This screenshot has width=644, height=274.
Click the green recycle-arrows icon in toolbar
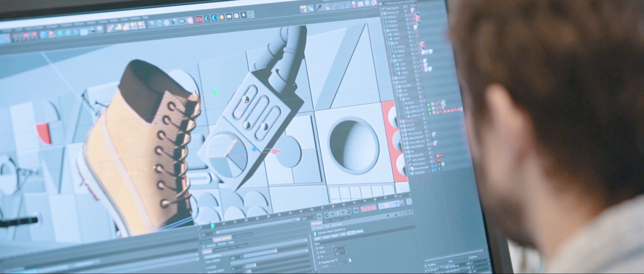251,14
